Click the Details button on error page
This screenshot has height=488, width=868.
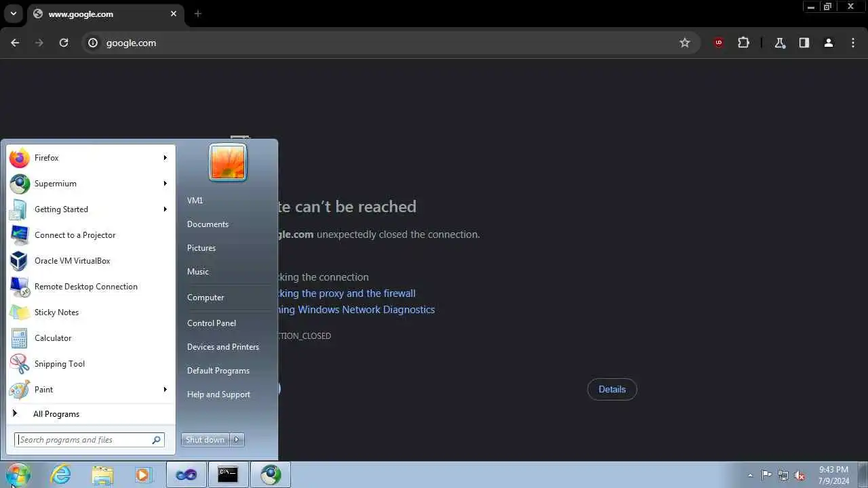[x=612, y=389]
